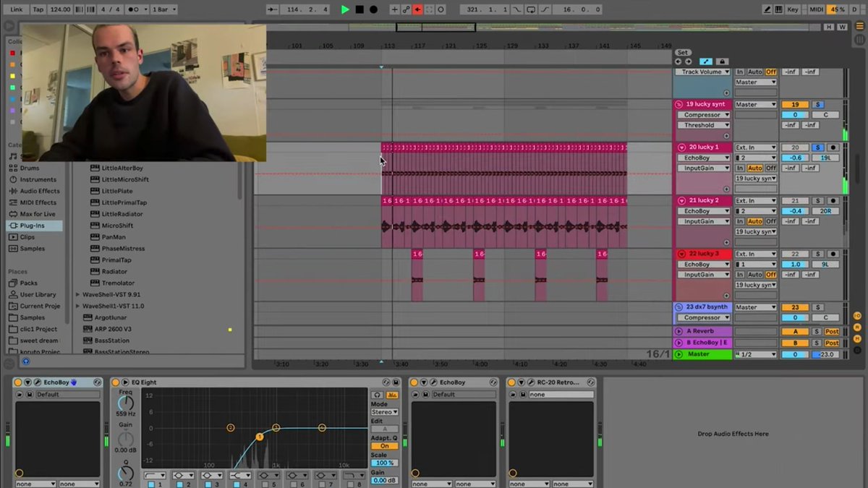Image resolution: width=868 pixels, height=488 pixels.
Task: Select Drums in browser categories
Action: click(29, 168)
